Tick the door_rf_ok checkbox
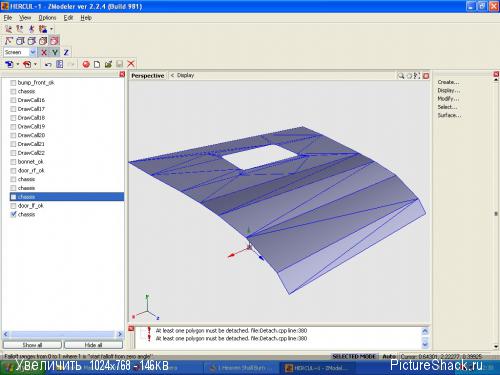The image size is (500, 375). (13, 171)
